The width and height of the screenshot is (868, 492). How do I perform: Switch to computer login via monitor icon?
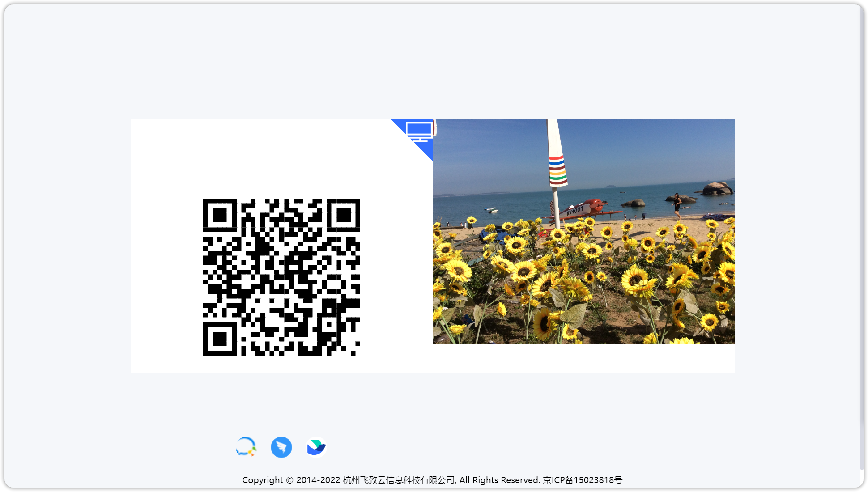click(419, 132)
